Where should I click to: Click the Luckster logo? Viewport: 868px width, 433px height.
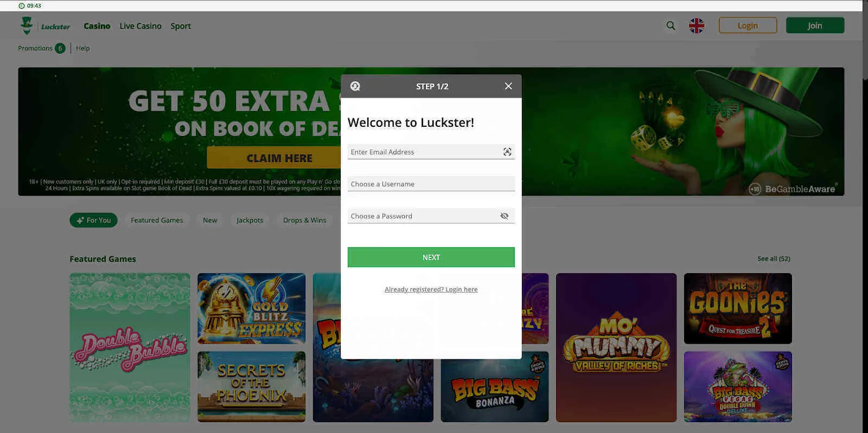[x=44, y=25]
